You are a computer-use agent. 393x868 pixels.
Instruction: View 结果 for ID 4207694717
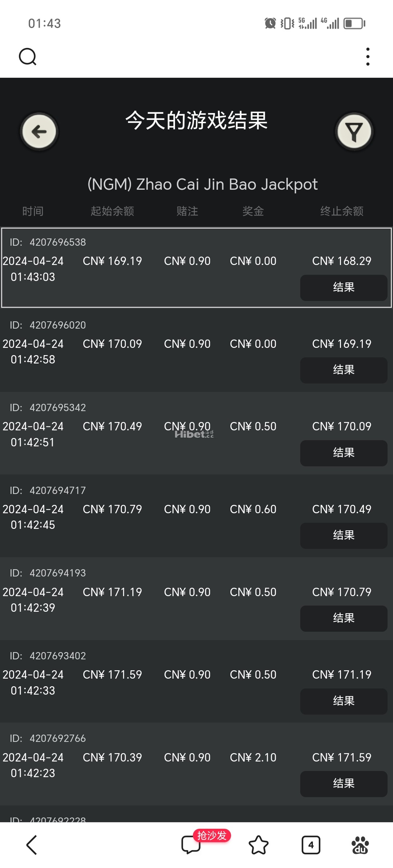click(x=344, y=535)
